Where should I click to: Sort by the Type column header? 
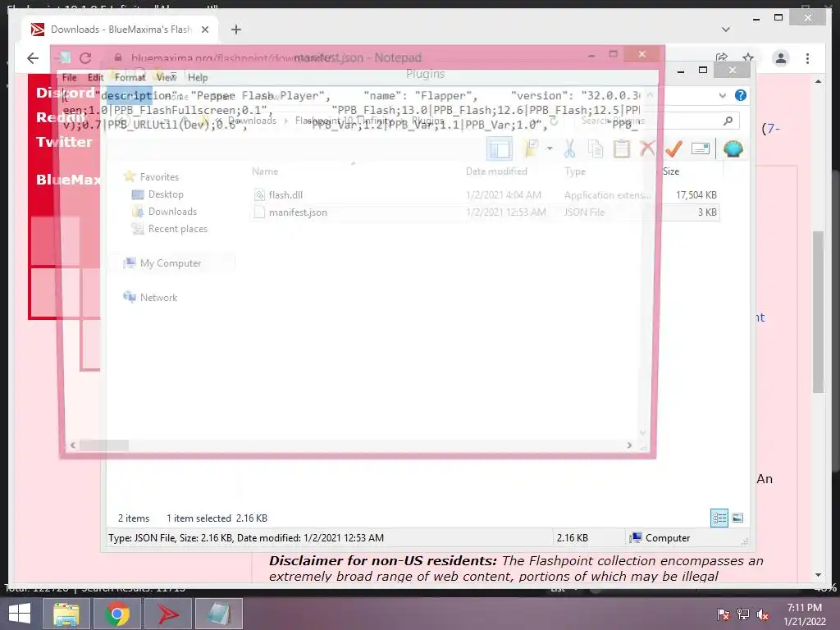575,171
